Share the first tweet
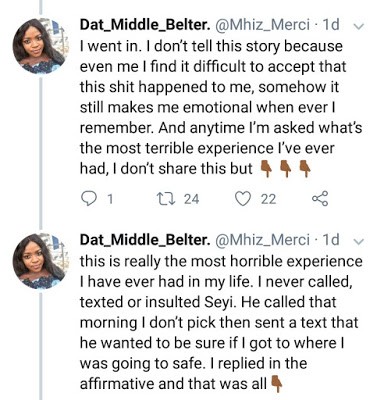 320,199
